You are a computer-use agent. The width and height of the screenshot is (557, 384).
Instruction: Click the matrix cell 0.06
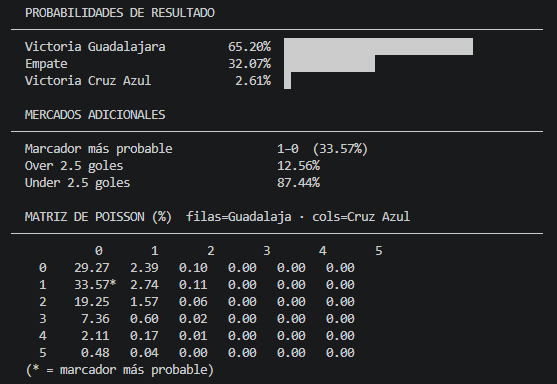point(193,302)
